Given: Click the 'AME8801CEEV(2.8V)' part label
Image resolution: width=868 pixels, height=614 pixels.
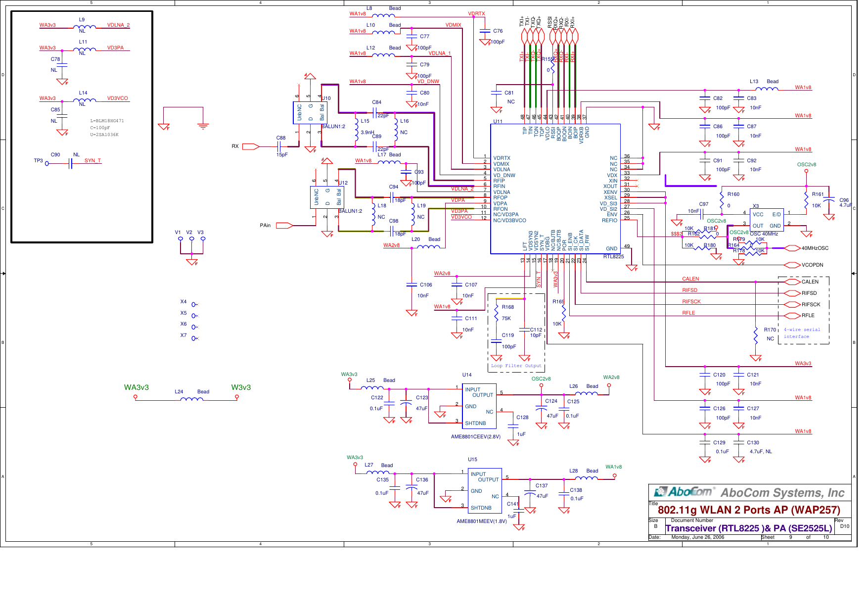Looking at the screenshot, I should tap(476, 437).
